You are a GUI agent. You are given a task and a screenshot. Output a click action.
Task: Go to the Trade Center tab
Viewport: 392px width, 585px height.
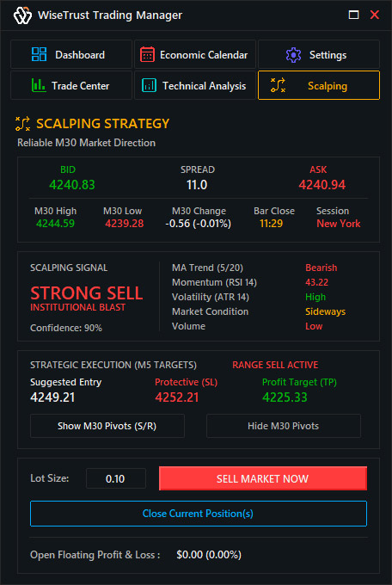(x=71, y=85)
